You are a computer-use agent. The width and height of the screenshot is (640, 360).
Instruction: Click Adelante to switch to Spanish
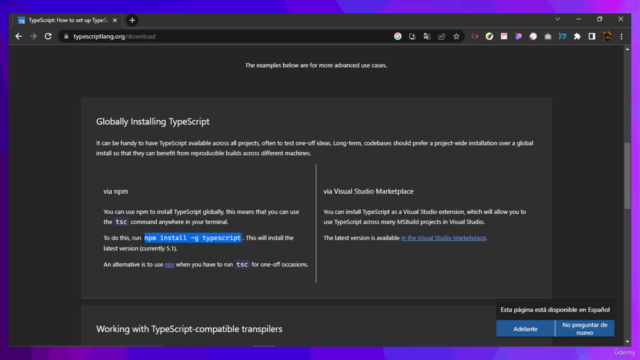(x=525, y=329)
